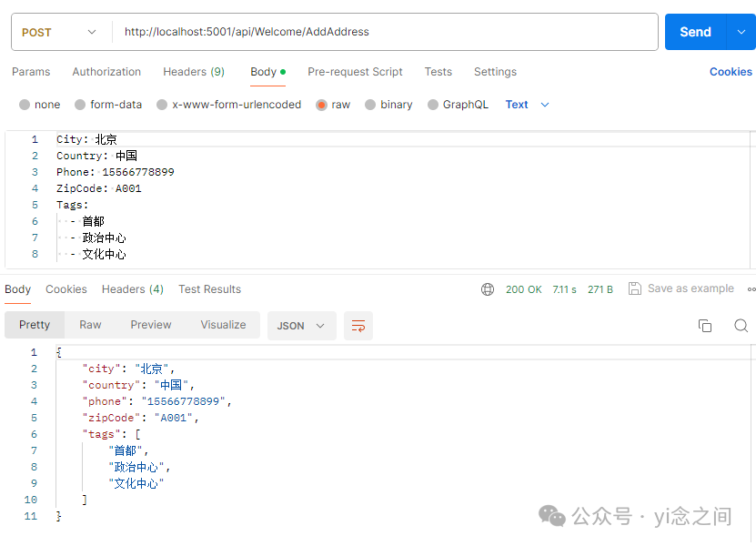This screenshot has height=546, width=756.
Task: Click the response value "政治中心"
Action: coord(136,468)
